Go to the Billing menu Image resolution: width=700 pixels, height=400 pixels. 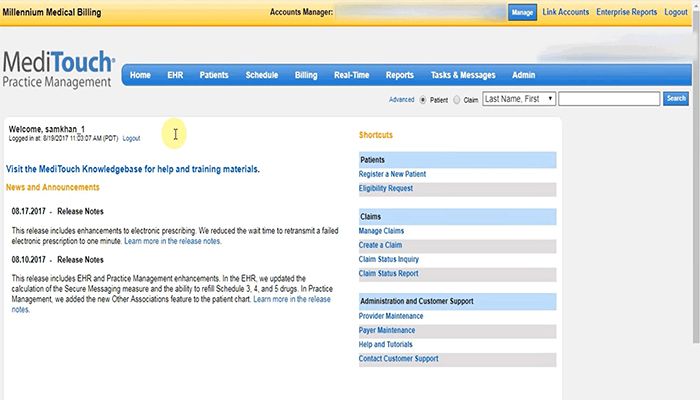coord(306,75)
